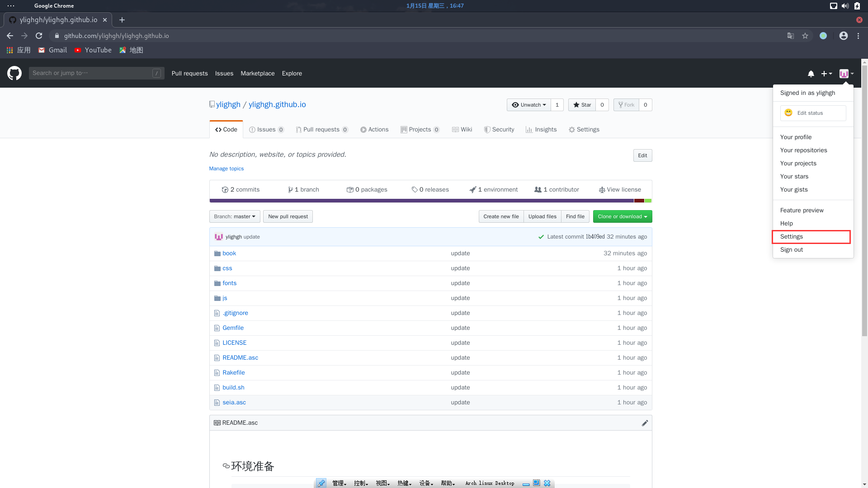Click the repository language color bar
This screenshot has height=488, width=868.
(x=430, y=201)
